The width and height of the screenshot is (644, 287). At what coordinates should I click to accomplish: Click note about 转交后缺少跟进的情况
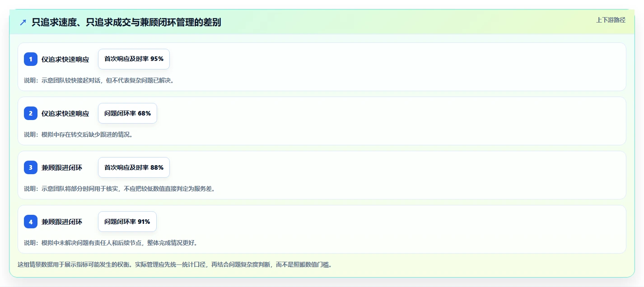tap(78, 134)
